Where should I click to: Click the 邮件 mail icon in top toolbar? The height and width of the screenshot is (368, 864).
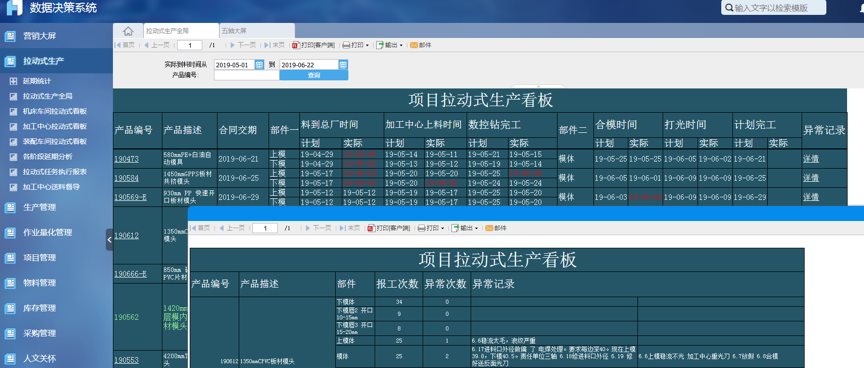[x=413, y=45]
